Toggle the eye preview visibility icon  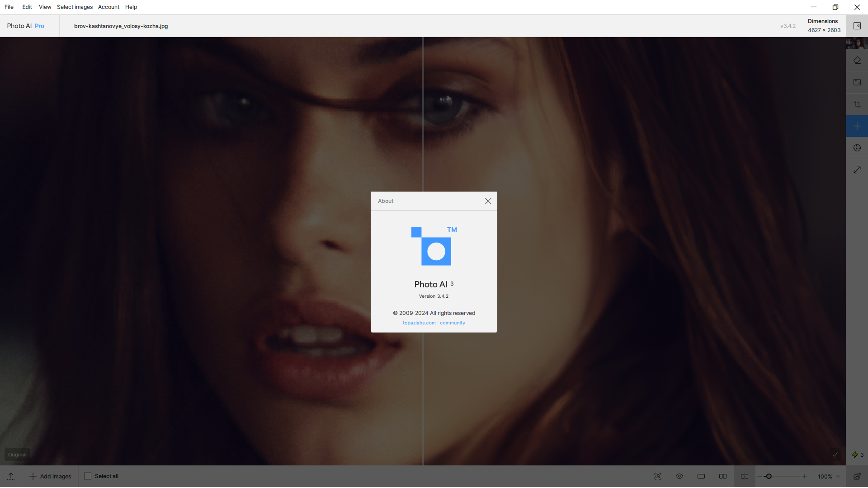(x=679, y=476)
